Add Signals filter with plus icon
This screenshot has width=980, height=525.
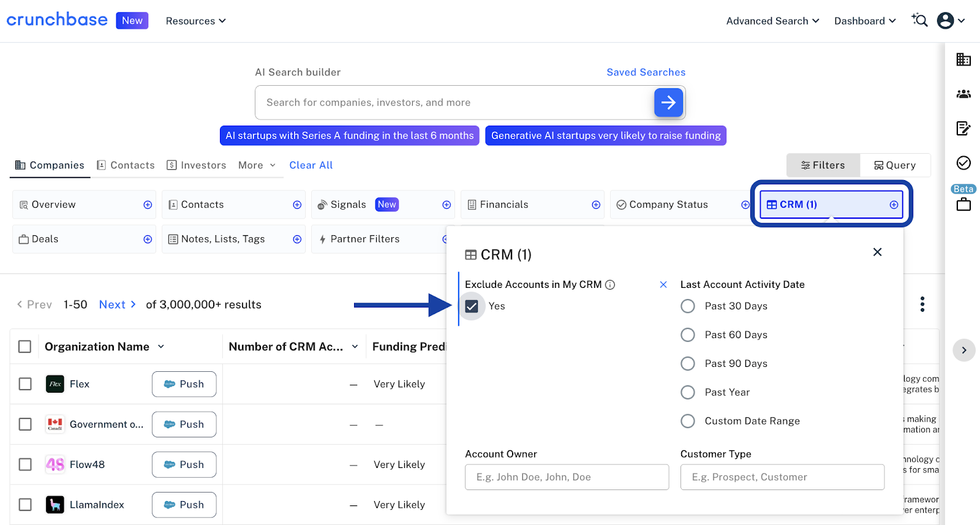click(x=447, y=205)
